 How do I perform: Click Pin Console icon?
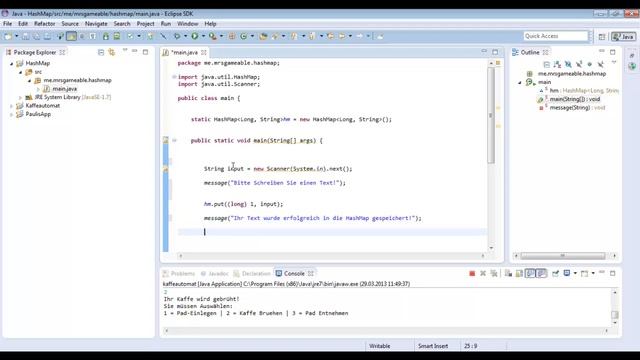click(x=556, y=273)
